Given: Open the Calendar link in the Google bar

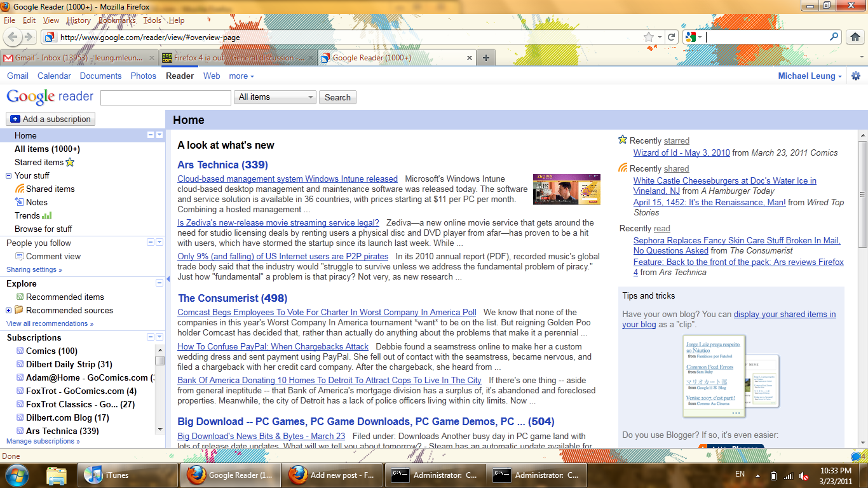Looking at the screenshot, I should tap(54, 76).
